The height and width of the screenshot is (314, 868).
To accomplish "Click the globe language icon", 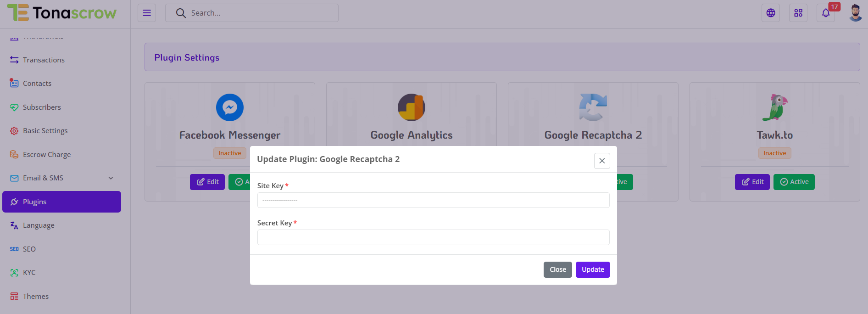I will (771, 13).
